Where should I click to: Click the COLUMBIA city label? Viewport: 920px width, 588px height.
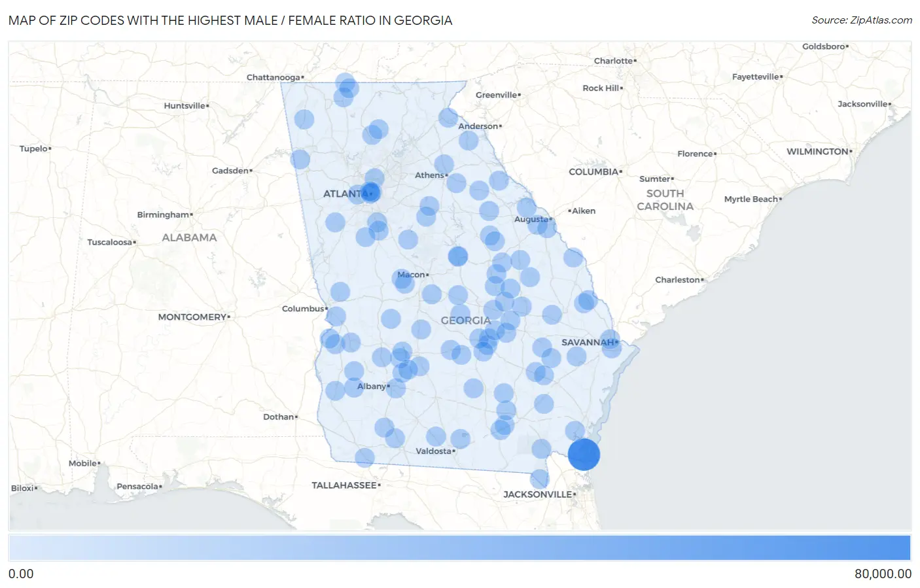593,172
